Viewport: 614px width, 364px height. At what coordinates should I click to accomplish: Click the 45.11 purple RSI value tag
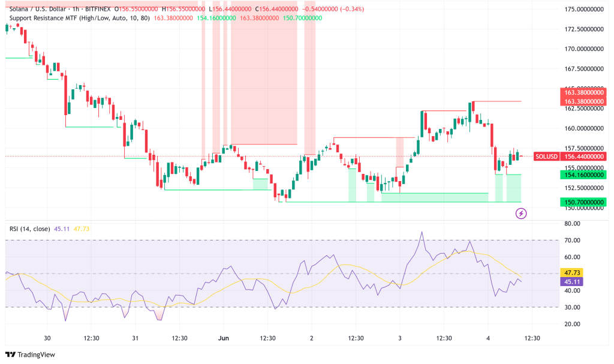click(571, 282)
